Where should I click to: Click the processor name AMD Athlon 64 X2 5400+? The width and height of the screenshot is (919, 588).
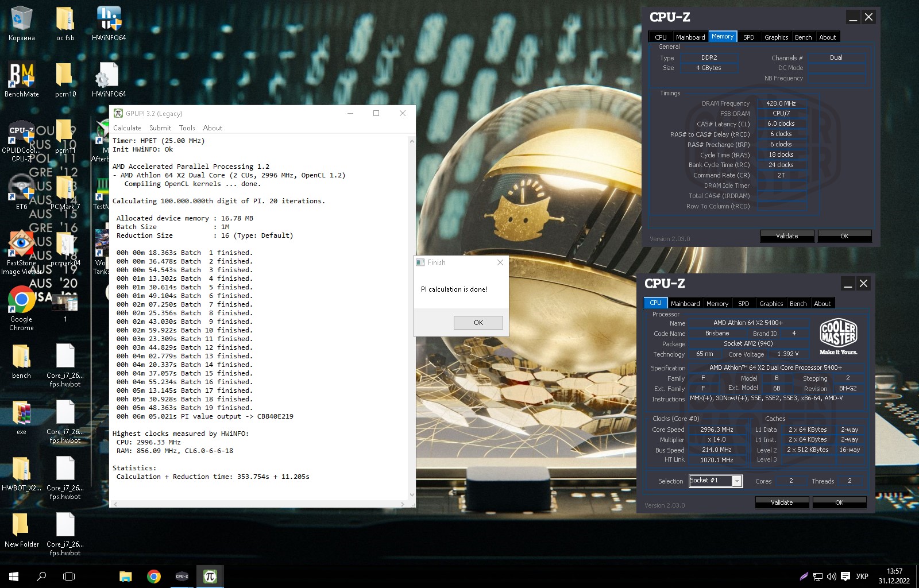click(748, 323)
